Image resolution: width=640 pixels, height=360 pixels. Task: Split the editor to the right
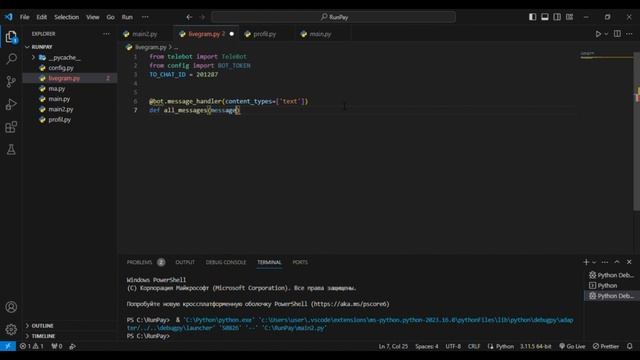[x=617, y=34]
